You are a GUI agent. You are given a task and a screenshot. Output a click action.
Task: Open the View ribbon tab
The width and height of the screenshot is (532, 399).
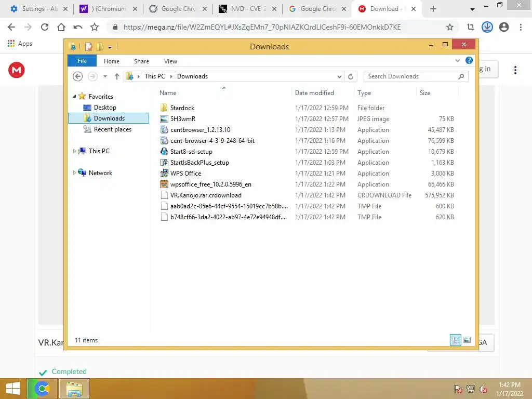[170, 61]
